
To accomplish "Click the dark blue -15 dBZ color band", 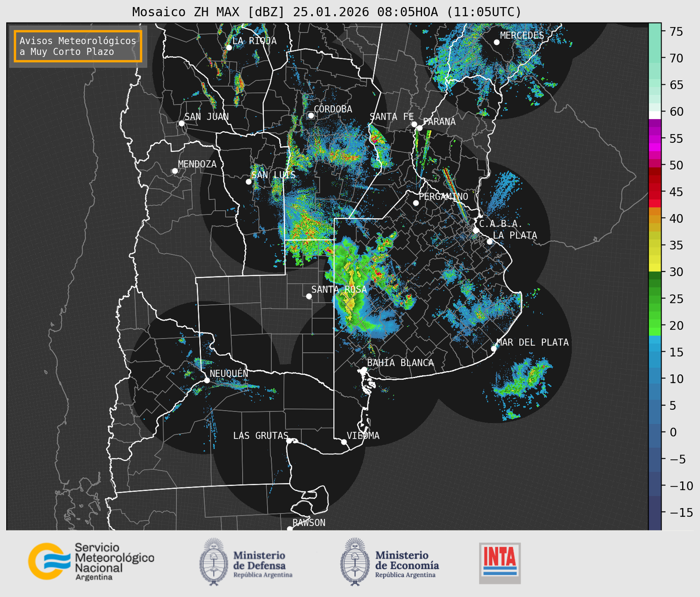I will [655, 512].
